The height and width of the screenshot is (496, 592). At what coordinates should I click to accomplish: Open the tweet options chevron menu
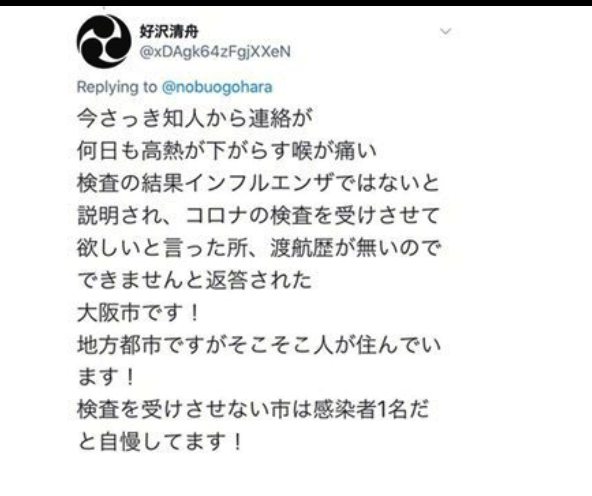tap(446, 32)
